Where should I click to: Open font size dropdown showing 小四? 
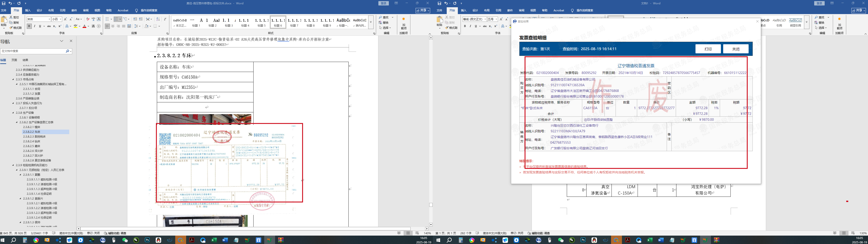point(61,19)
